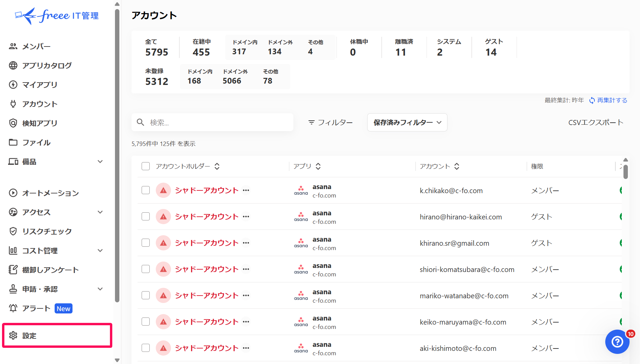
Task: Open the help question mark bubble
Action: coord(617,342)
